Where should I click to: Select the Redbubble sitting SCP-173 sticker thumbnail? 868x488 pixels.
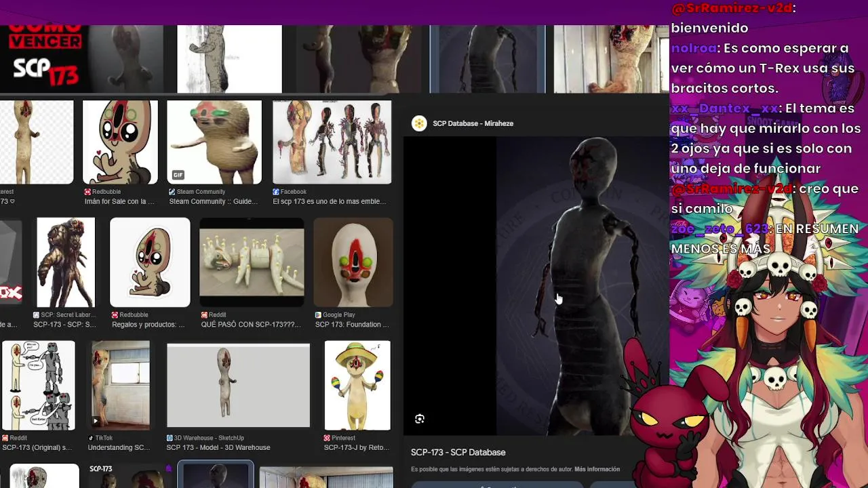coord(150,262)
